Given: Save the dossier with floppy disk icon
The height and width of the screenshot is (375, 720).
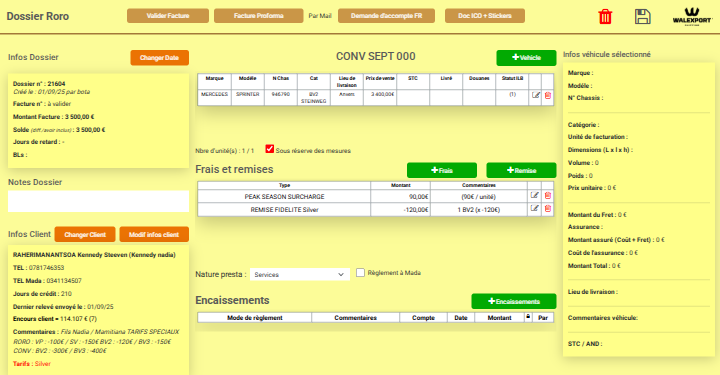Looking at the screenshot, I should point(642,17).
